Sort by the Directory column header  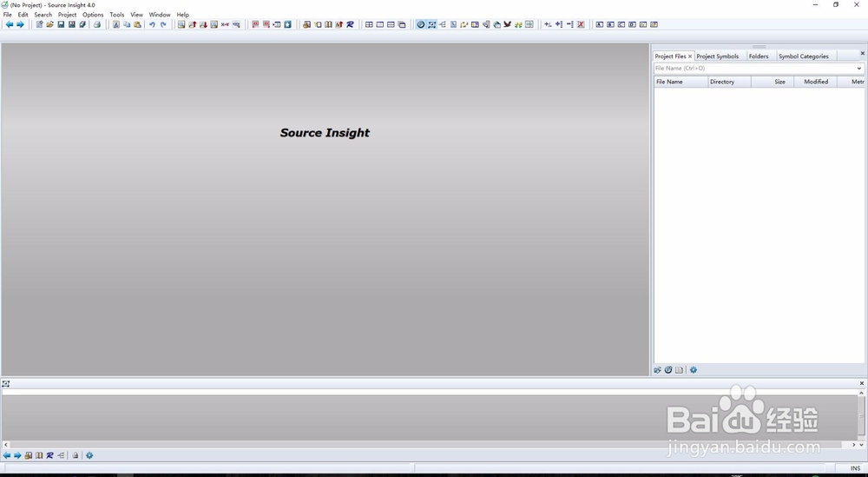729,82
